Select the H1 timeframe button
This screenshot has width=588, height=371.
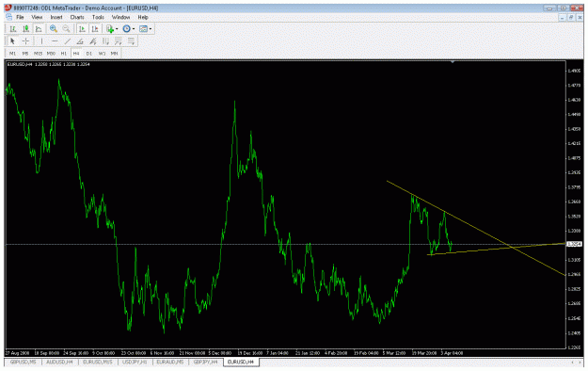click(x=64, y=54)
